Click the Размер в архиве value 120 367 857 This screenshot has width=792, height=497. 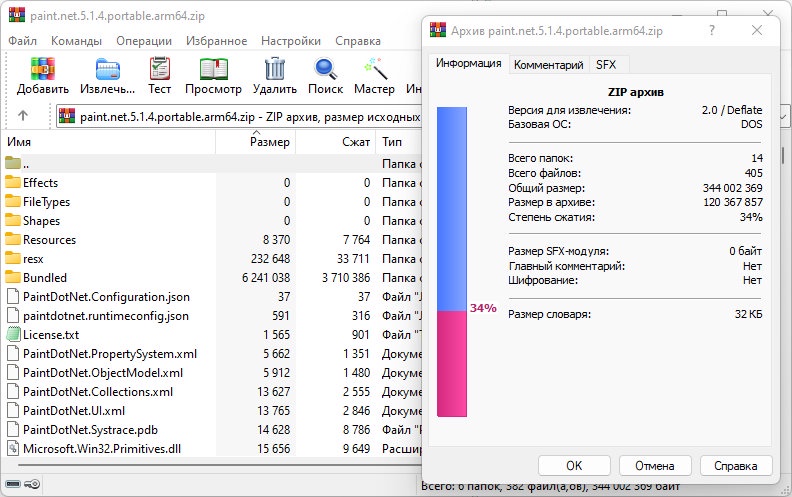click(732, 202)
